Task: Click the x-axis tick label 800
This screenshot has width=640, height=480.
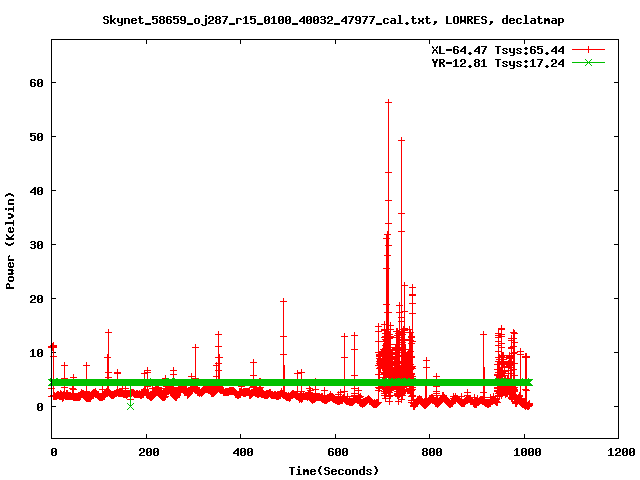Action: (431, 452)
